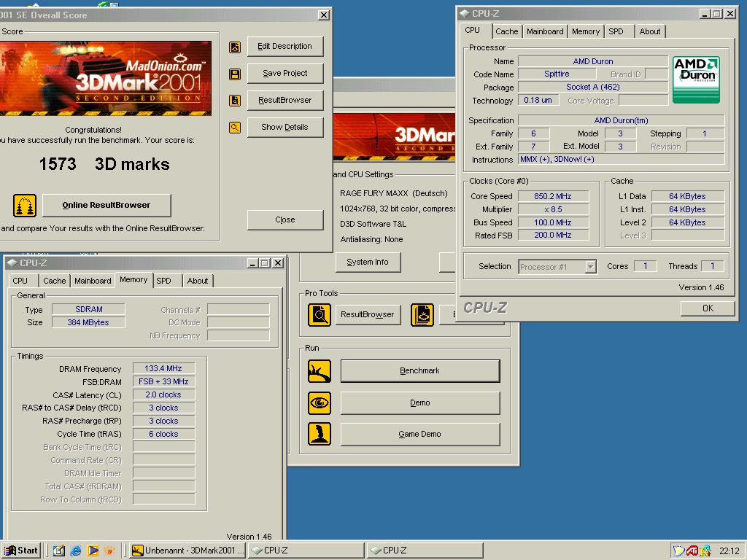The width and height of the screenshot is (747, 560).
Task: Click the first system tray icon
Action: pyautogui.click(x=679, y=551)
